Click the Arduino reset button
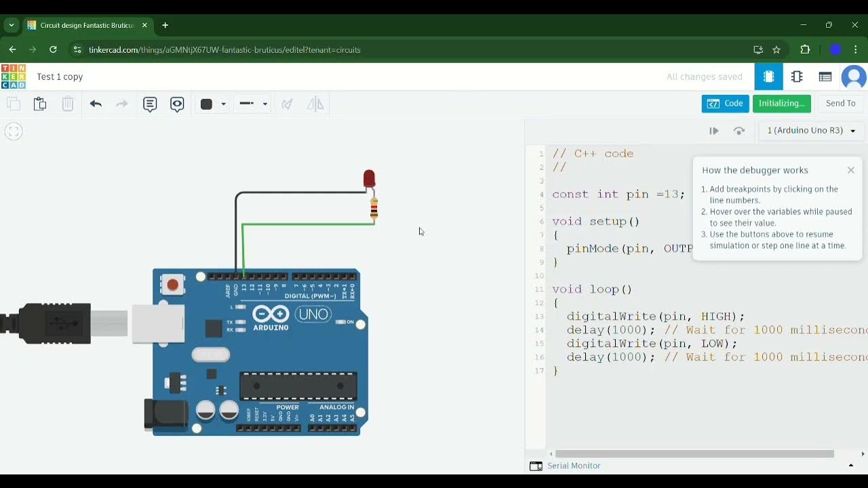The width and height of the screenshot is (868, 488). pyautogui.click(x=173, y=285)
